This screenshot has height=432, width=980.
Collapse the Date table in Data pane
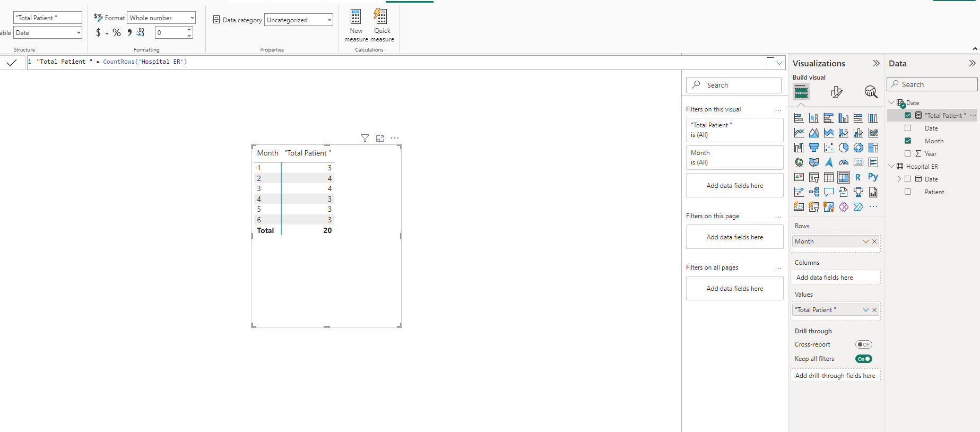[x=891, y=103]
